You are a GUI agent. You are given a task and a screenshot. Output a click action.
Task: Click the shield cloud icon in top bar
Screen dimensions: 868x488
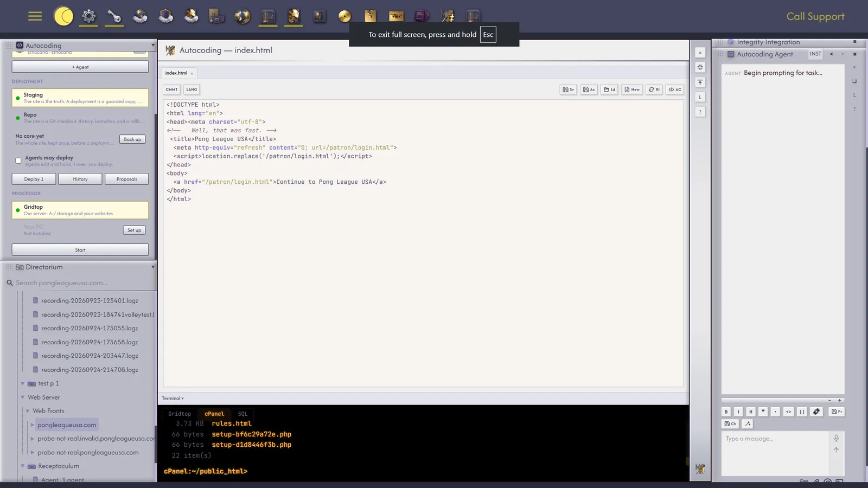click(165, 16)
